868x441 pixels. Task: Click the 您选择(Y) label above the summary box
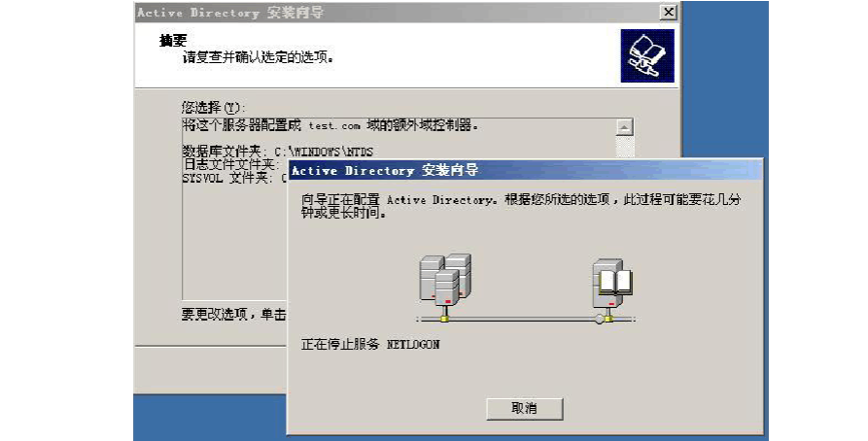click(214, 108)
